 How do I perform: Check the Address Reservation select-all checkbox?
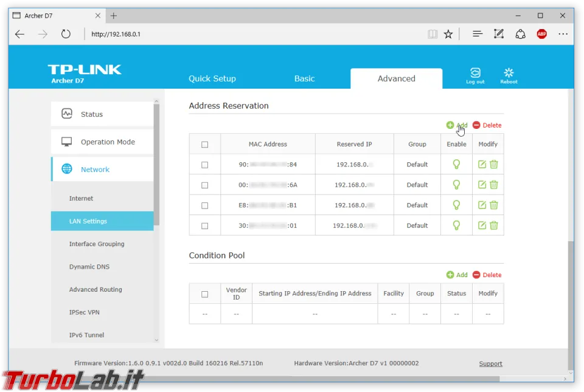pos(205,145)
